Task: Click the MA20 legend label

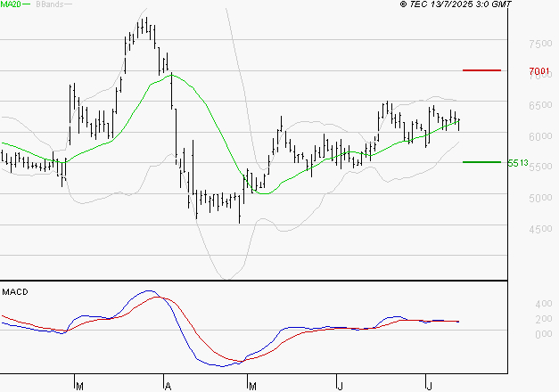Action: click(11, 4)
